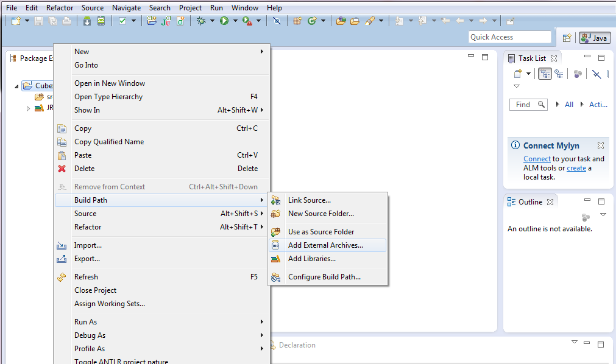Screen dimensions: 616x364
Task: Click the Open Type icon in toolbar
Action: pyautogui.click(x=340, y=21)
